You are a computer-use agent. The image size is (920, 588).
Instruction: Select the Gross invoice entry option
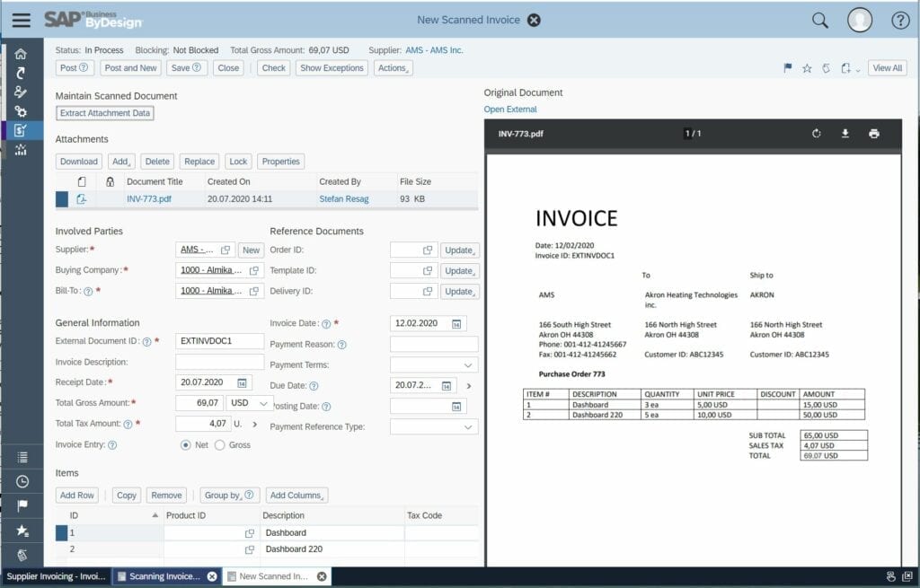pos(219,445)
